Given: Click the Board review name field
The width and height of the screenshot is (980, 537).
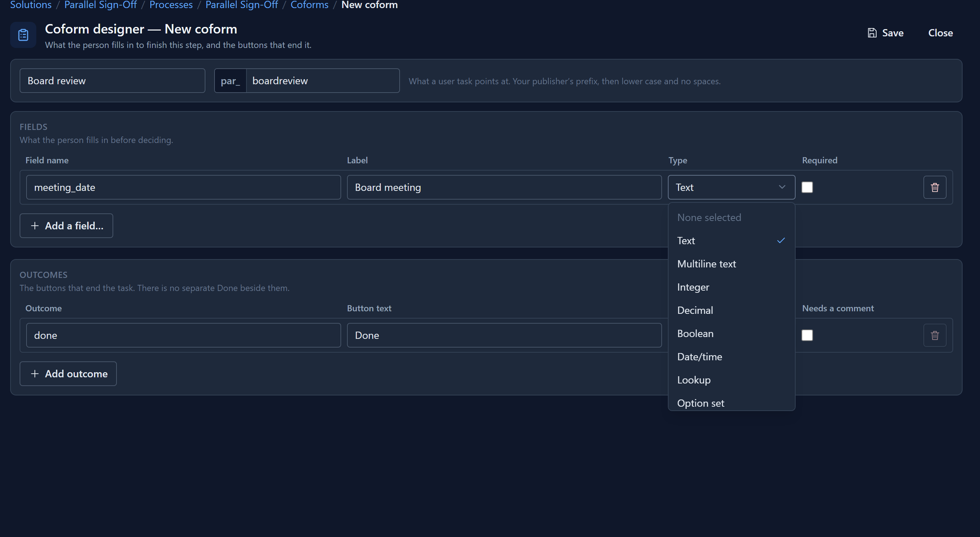Looking at the screenshot, I should tap(112, 81).
